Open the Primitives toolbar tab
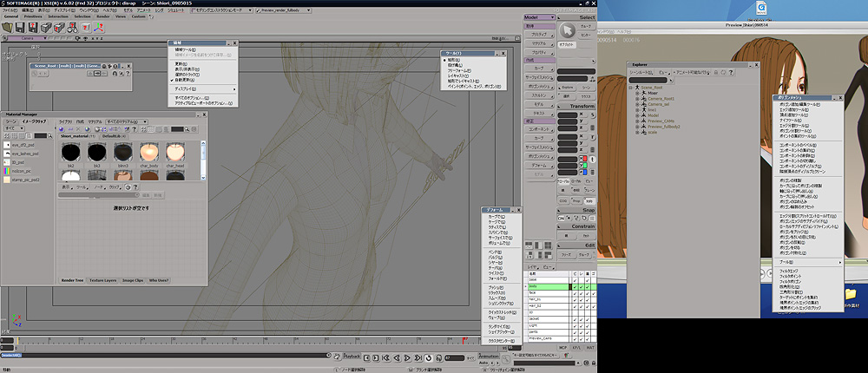 click(x=33, y=16)
